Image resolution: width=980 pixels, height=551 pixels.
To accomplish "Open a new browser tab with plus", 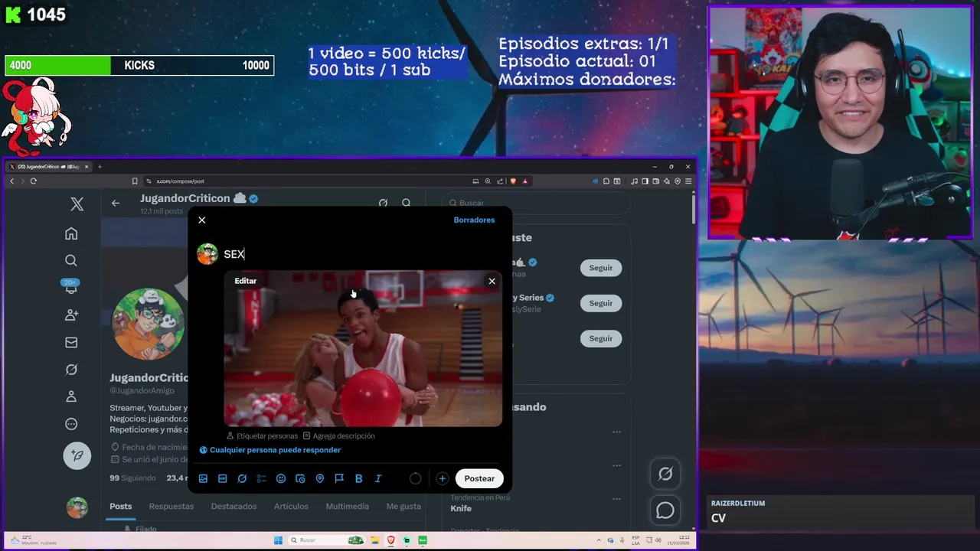I will click(x=100, y=166).
